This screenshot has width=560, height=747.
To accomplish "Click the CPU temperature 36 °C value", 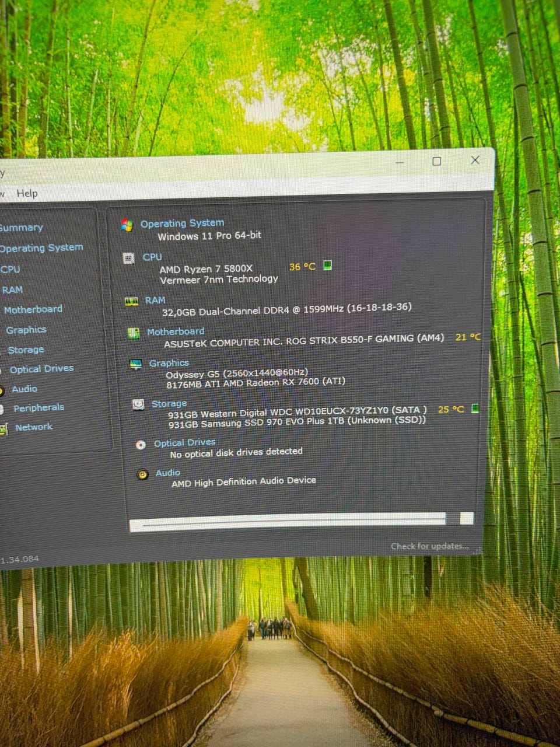I will (302, 267).
